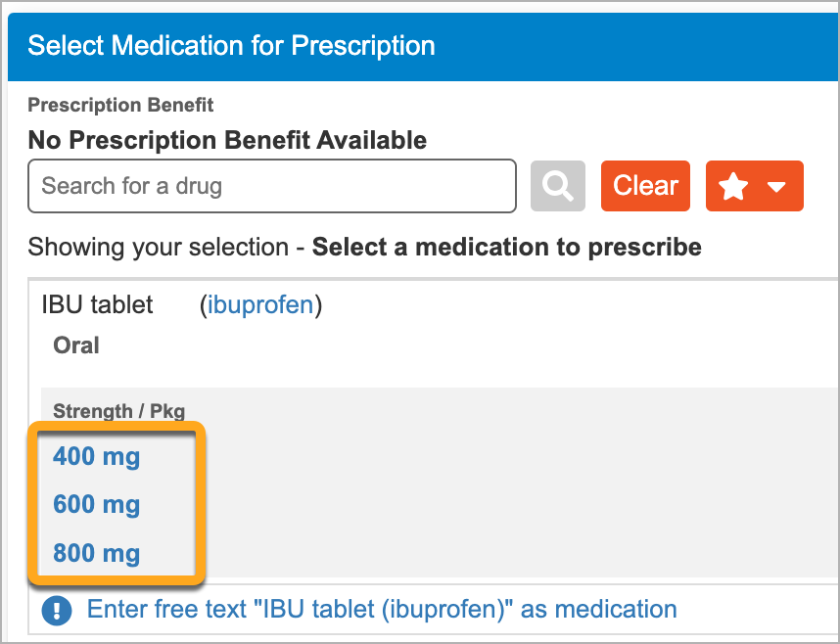Select the 400 mg strength
The height and width of the screenshot is (644, 840).
click(96, 457)
